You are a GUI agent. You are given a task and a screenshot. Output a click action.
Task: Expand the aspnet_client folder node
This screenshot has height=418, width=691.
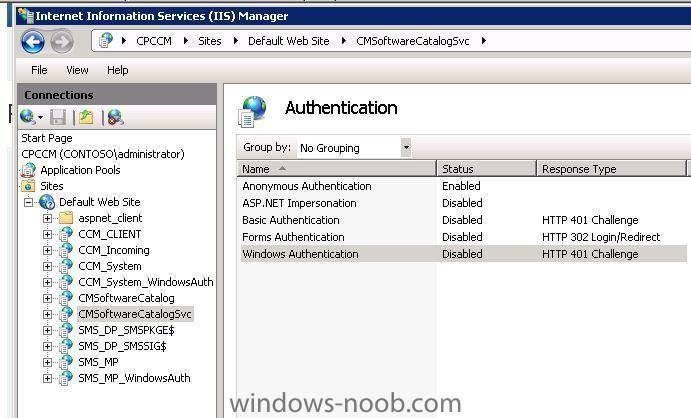click(x=48, y=218)
